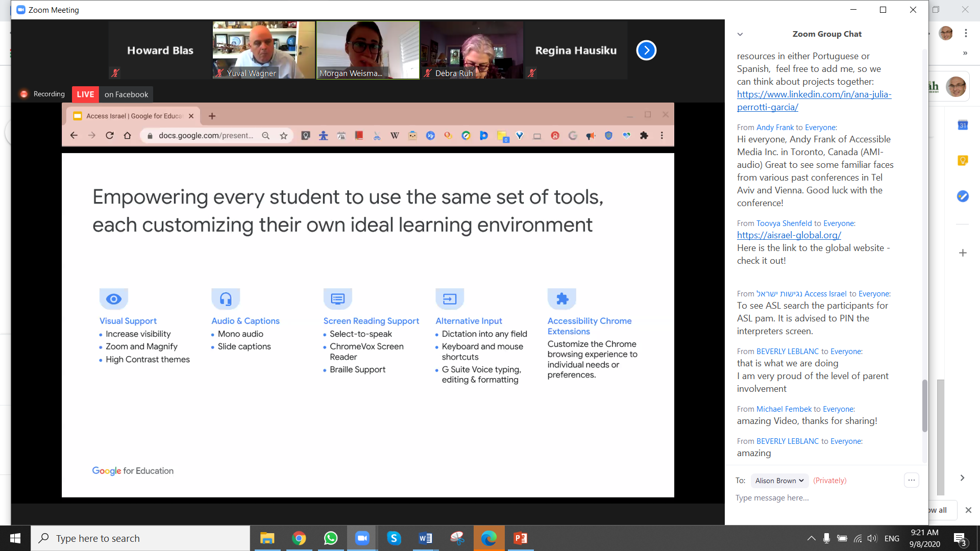Viewport: 980px width, 551px height.
Task: Open the chat more options ellipsis button
Action: pos(911,480)
